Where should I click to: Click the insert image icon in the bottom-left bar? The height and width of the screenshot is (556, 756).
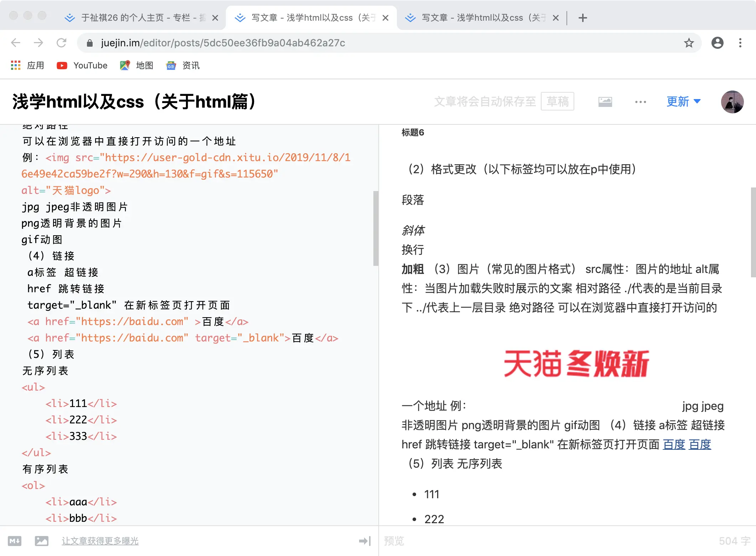42,541
